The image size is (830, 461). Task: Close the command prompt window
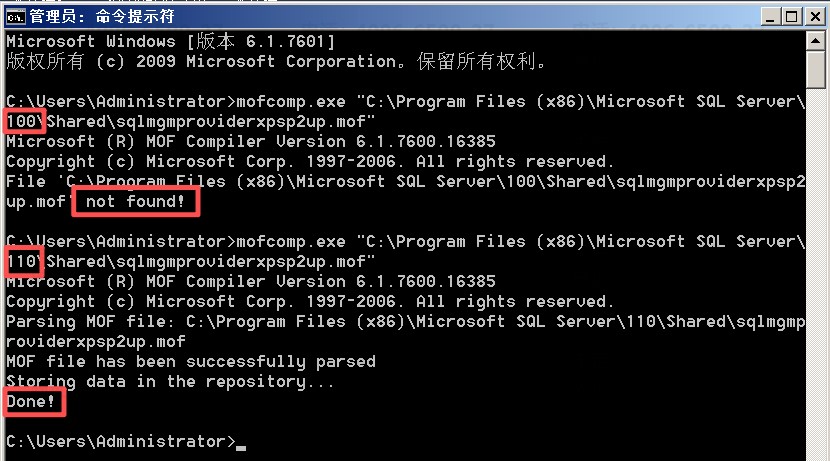click(x=813, y=15)
